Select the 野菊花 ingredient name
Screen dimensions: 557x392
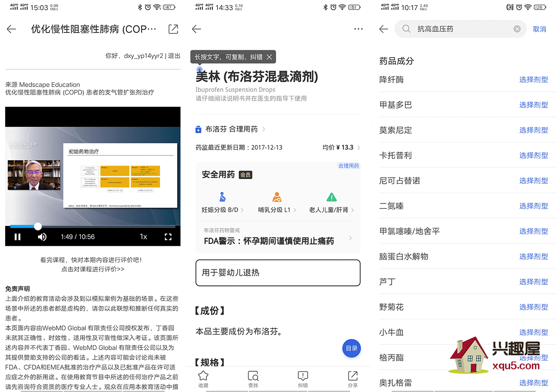click(392, 307)
